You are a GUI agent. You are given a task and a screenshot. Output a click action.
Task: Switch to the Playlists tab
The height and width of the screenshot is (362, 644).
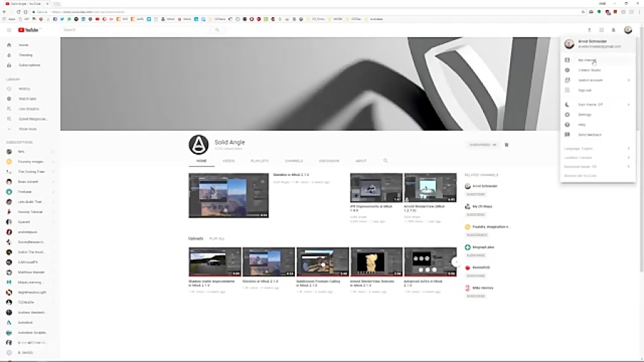pos(259,161)
